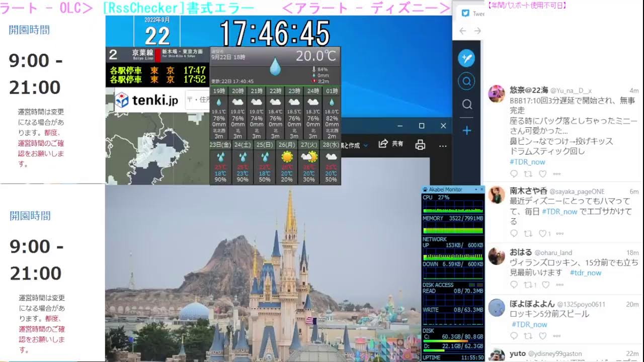Select the 26日(月) sunny forecast cell
644x362 pixels.
coord(287,162)
